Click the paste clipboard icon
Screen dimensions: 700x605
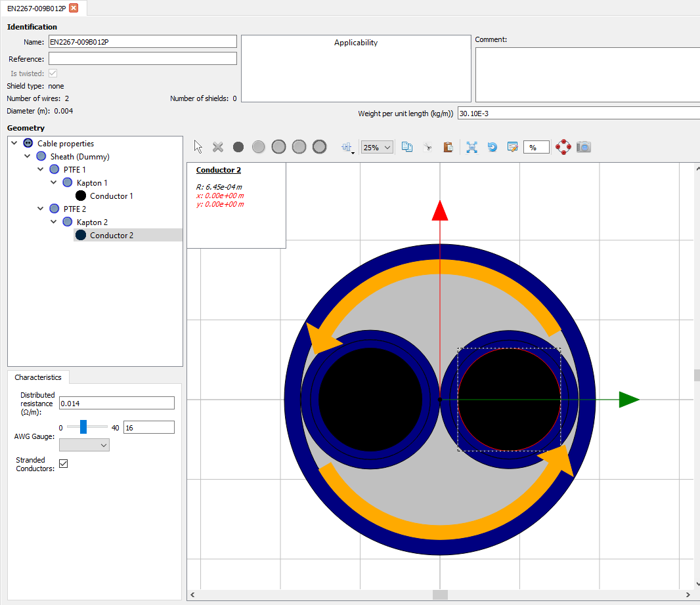click(x=448, y=147)
